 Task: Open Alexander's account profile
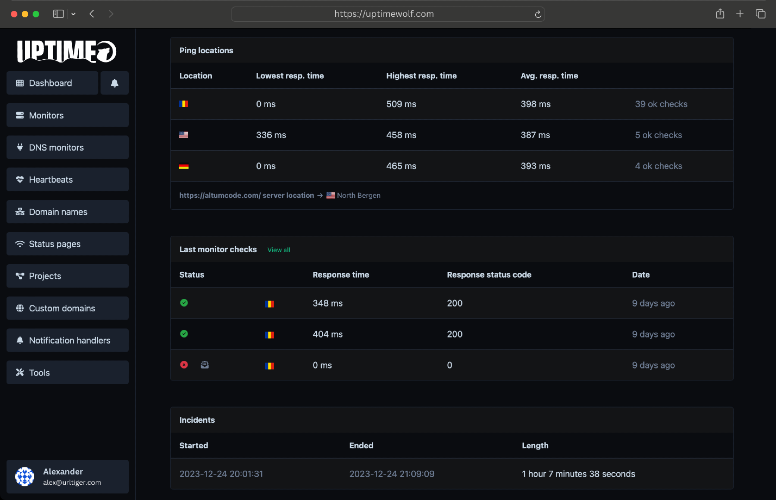click(68, 477)
